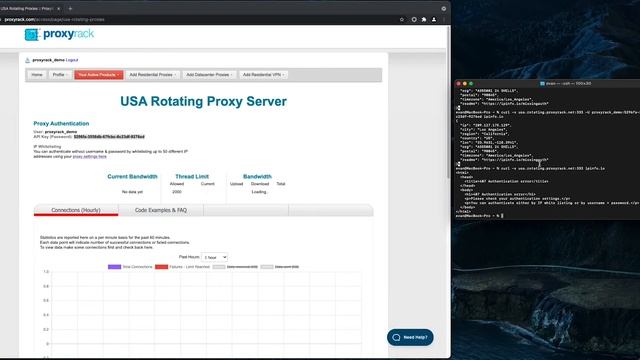Viewport: 640px width, 360px height.
Task: Click the browser settings icon at top right
Action: click(443, 8)
